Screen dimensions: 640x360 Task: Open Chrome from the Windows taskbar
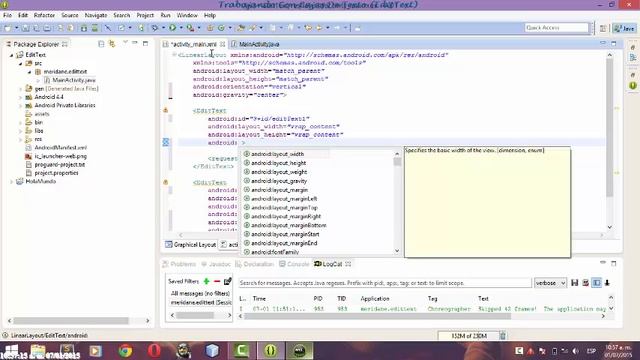point(125,351)
